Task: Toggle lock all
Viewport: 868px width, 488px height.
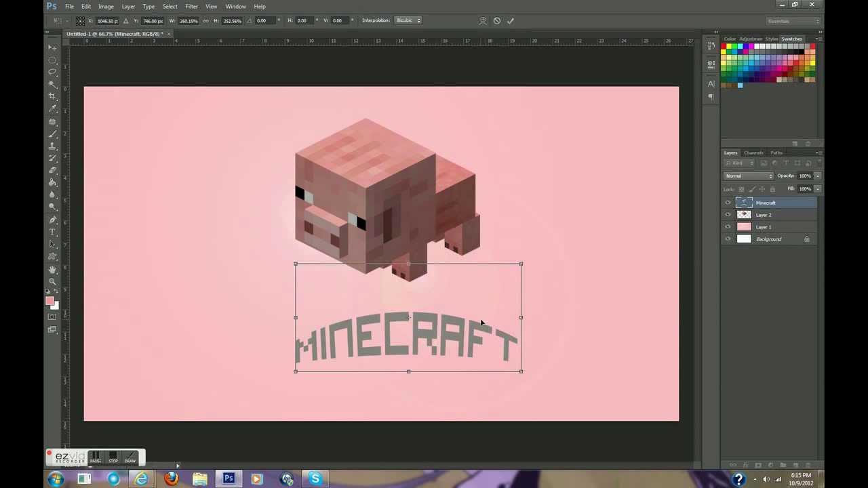Action: 772,189
